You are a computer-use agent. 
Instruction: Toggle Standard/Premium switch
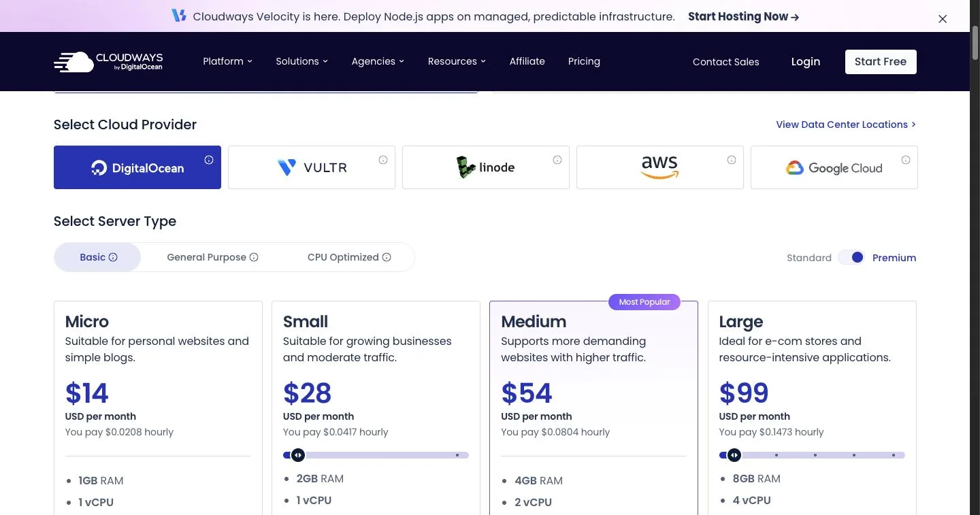coord(851,257)
